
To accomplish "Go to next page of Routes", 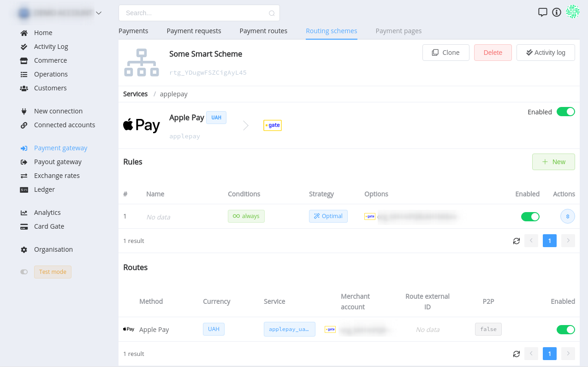I will pyautogui.click(x=568, y=354).
